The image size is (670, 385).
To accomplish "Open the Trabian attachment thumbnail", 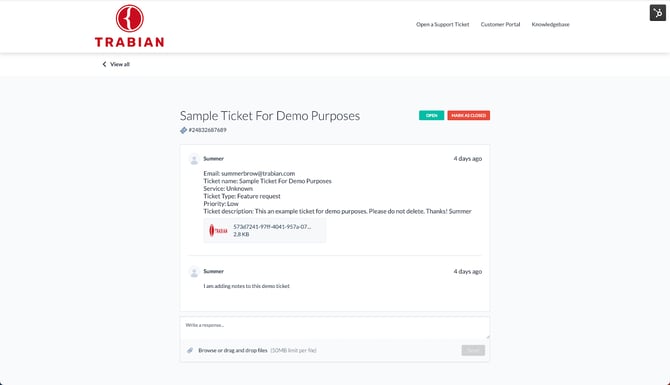I will [x=218, y=231].
